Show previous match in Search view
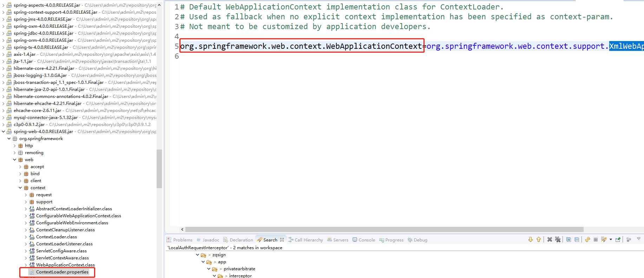 (539, 240)
